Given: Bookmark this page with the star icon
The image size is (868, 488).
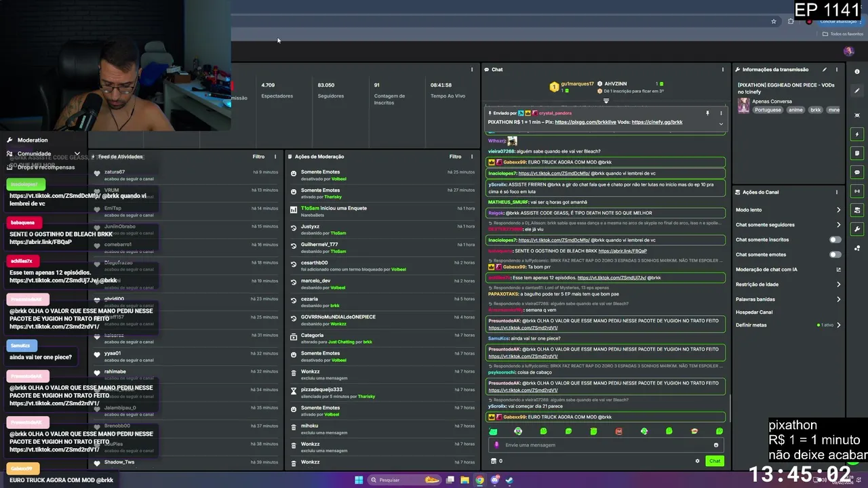Looking at the screenshot, I should (774, 21).
